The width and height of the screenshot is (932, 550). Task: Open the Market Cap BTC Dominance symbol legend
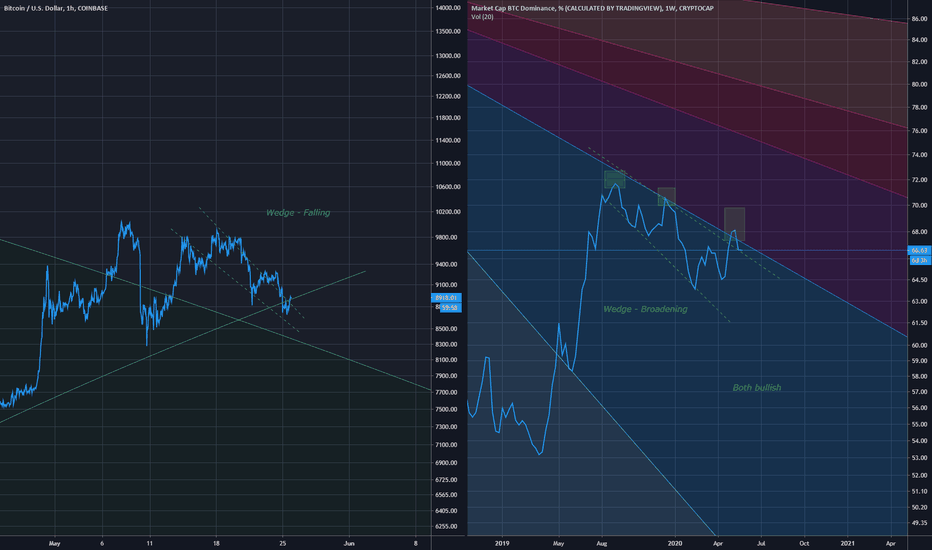tap(592, 8)
